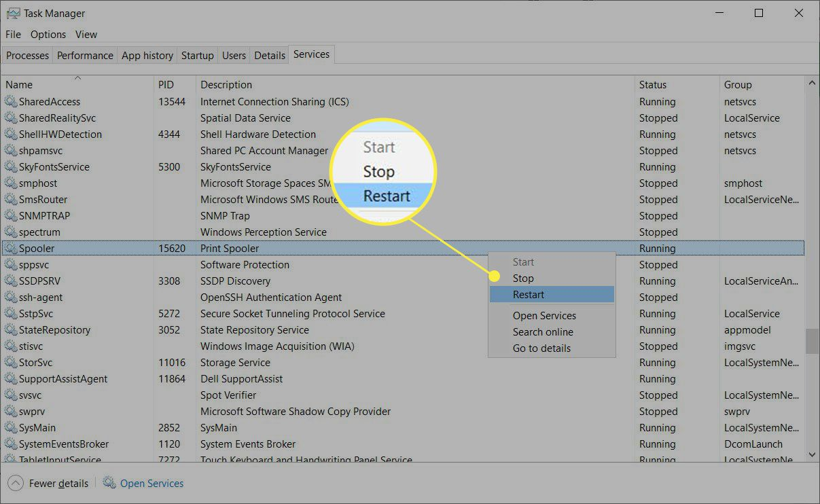The height and width of the screenshot is (504, 820).
Task: Click the svsvc service gear icon
Action: (10, 395)
